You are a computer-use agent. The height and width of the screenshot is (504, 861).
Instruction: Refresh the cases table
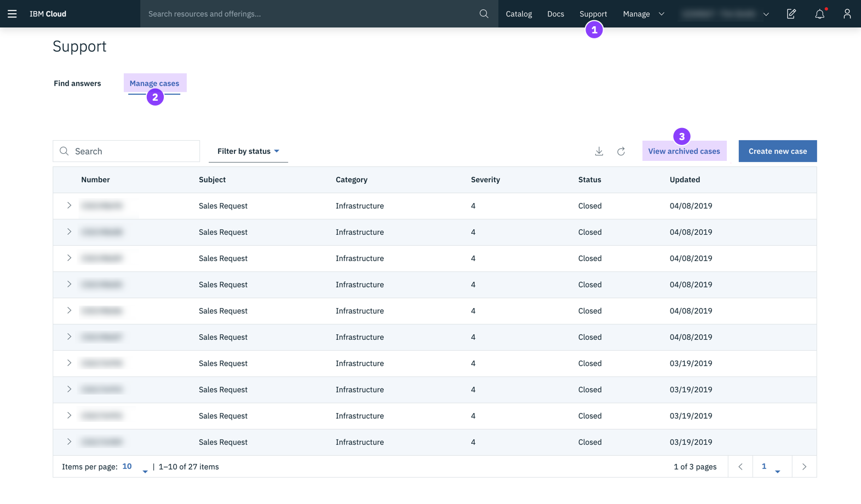621,151
